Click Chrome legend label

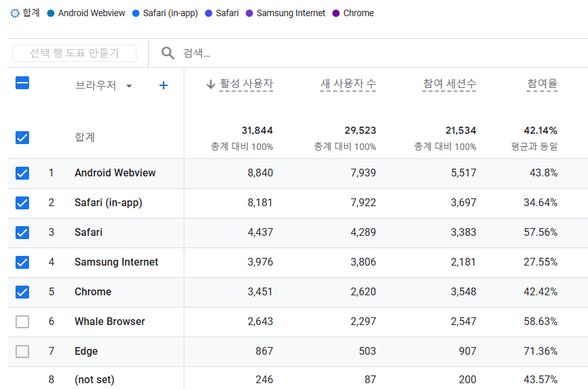click(358, 13)
